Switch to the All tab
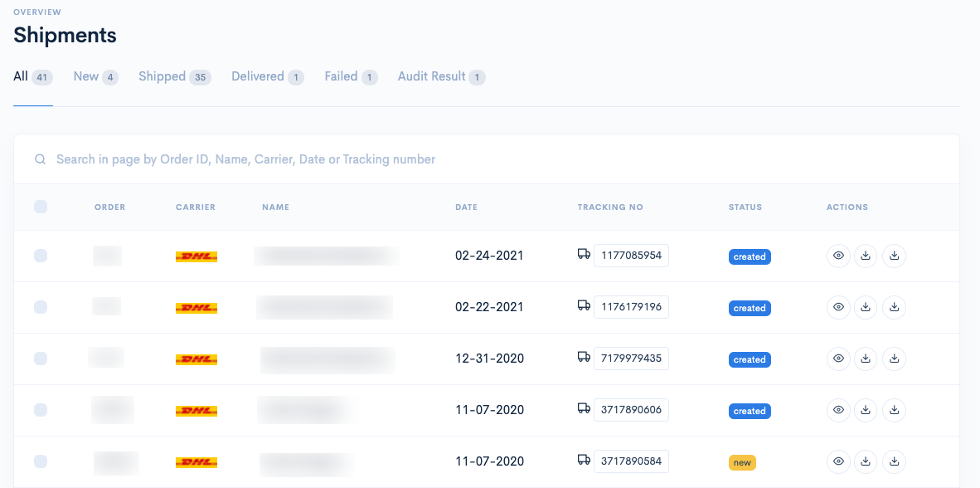 coord(33,77)
